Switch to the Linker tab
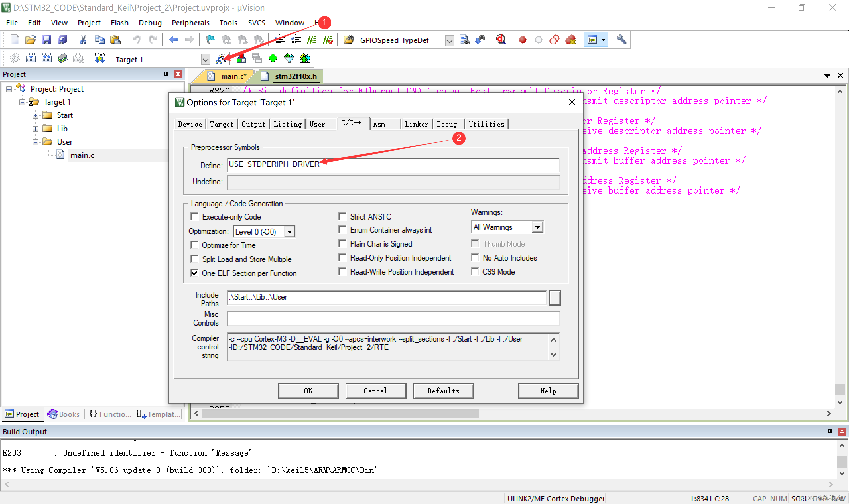 [416, 124]
